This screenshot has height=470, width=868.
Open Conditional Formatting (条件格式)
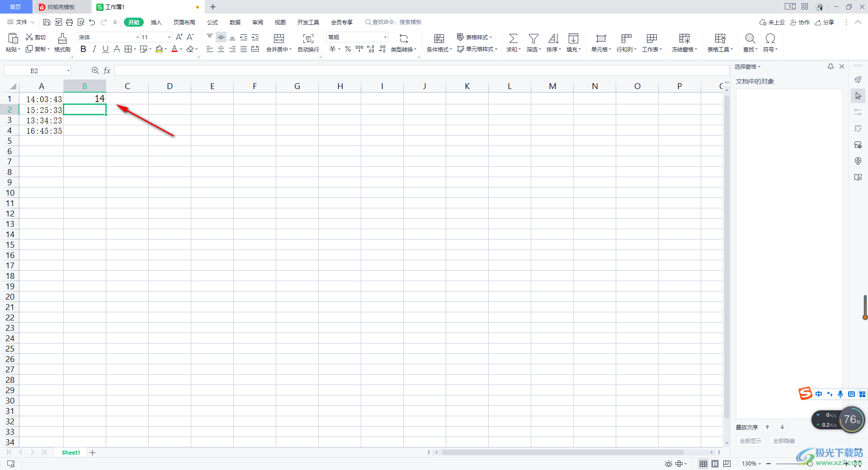coord(439,42)
